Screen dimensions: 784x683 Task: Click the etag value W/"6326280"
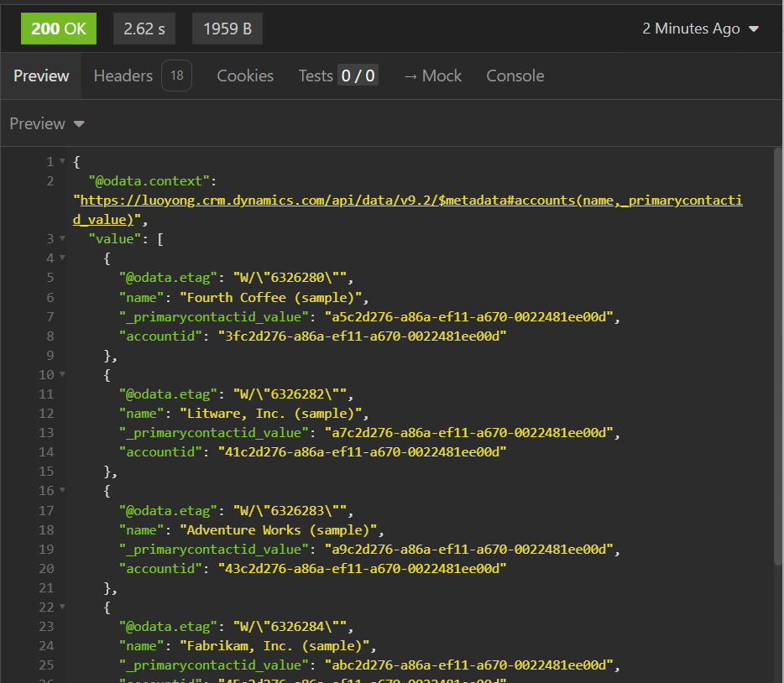pyautogui.click(x=290, y=278)
